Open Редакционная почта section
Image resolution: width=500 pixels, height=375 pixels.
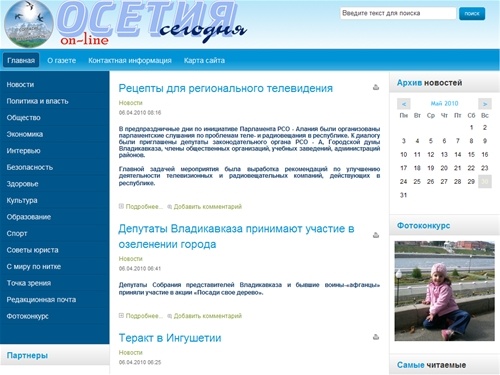pyautogui.click(x=41, y=299)
